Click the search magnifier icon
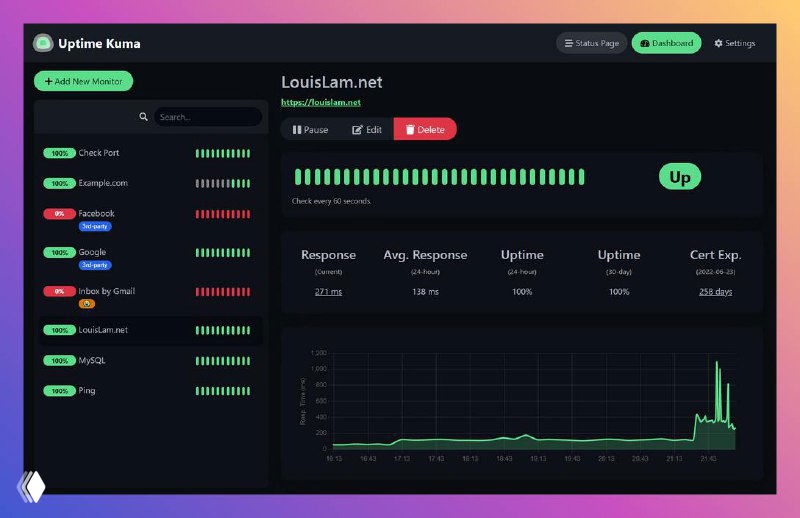This screenshot has width=800, height=518. pyautogui.click(x=143, y=117)
